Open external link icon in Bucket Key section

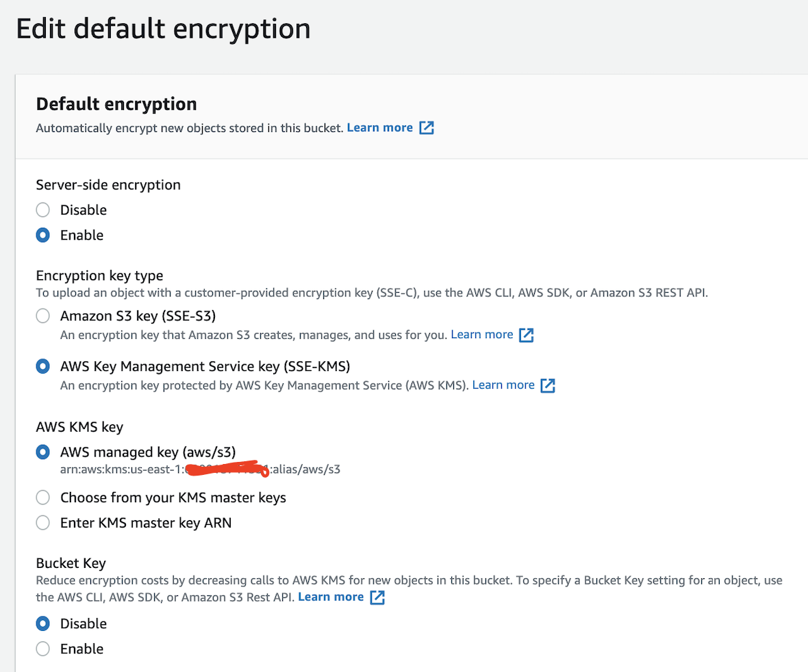pyautogui.click(x=377, y=597)
